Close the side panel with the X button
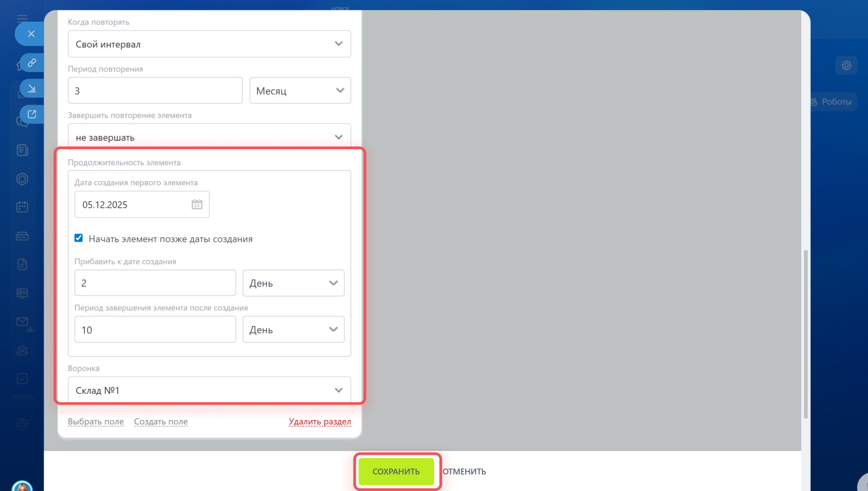Screen dimensions: 868x491 31,34
